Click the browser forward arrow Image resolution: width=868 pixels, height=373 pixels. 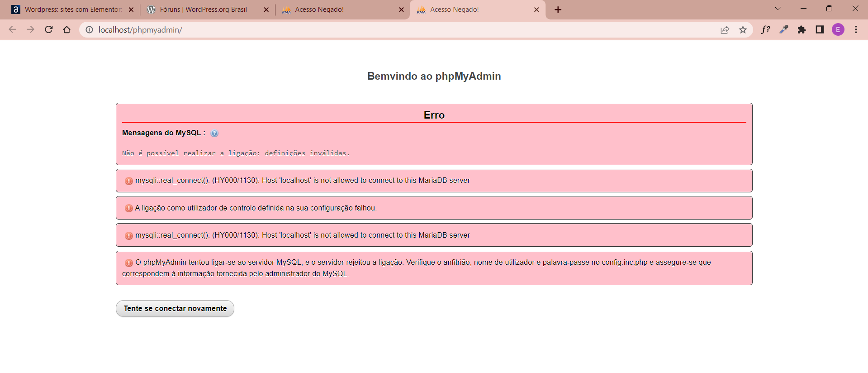pyautogui.click(x=31, y=30)
